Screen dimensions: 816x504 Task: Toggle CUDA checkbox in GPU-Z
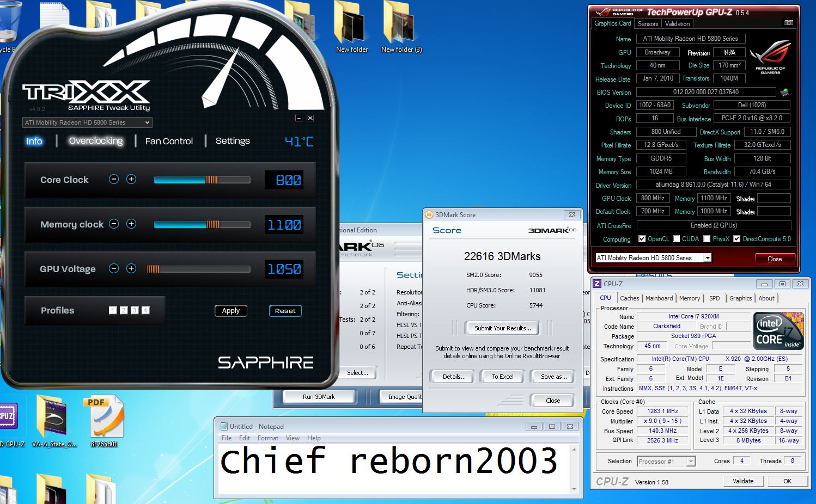(676, 239)
